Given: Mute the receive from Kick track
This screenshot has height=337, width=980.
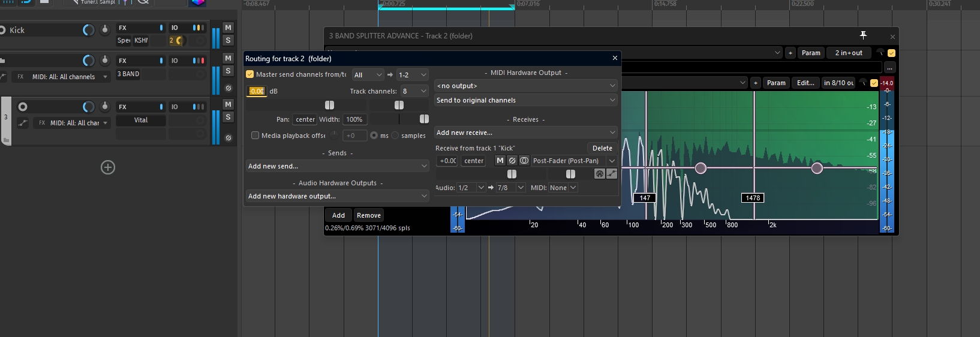Looking at the screenshot, I should pos(500,161).
